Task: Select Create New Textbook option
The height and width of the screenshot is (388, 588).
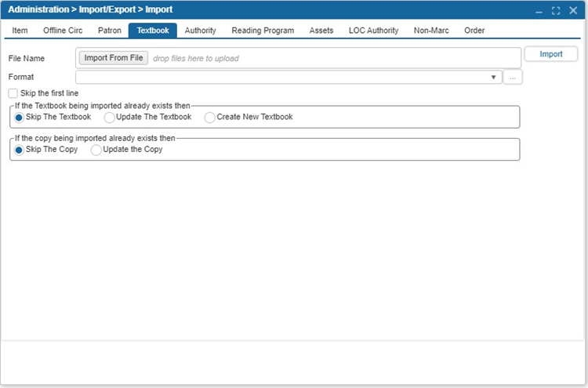Action: [x=210, y=117]
